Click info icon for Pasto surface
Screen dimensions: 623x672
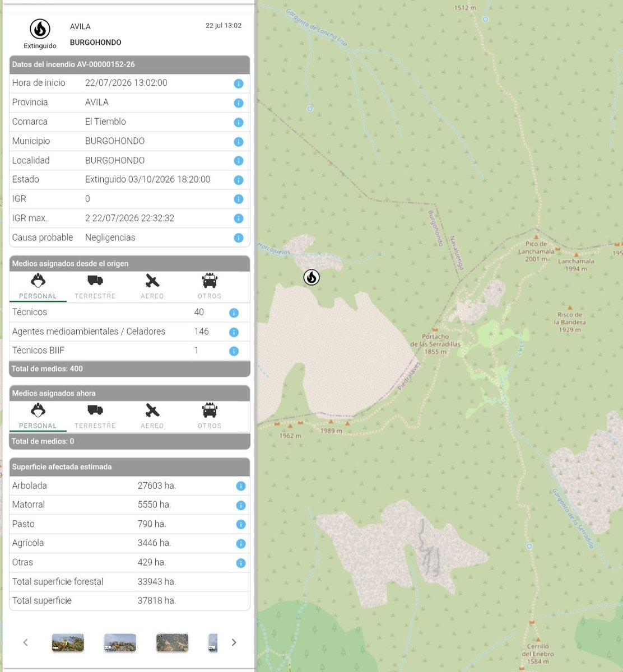point(240,525)
